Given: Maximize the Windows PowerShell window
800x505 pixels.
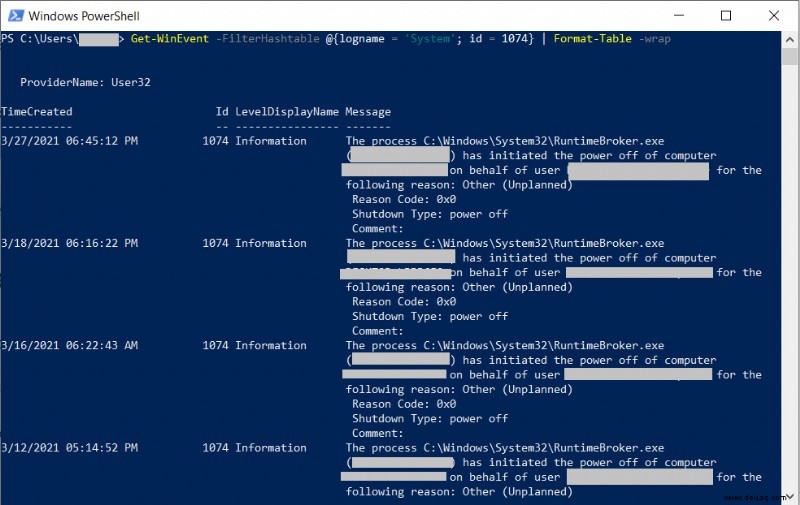Looking at the screenshot, I should point(726,16).
